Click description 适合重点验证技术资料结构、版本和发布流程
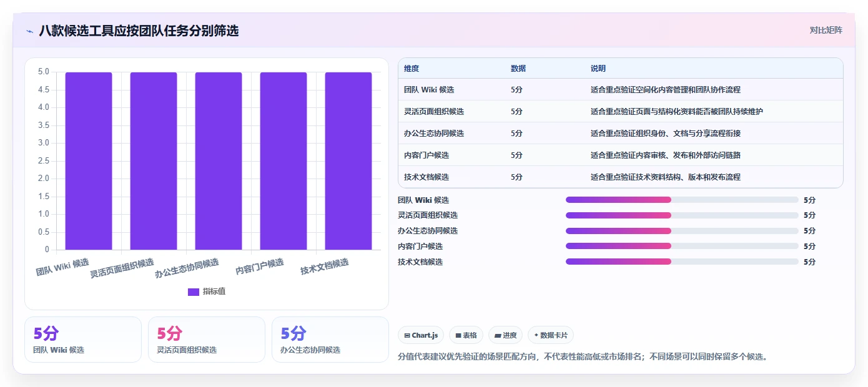The height and width of the screenshot is (387, 868). [x=666, y=177]
